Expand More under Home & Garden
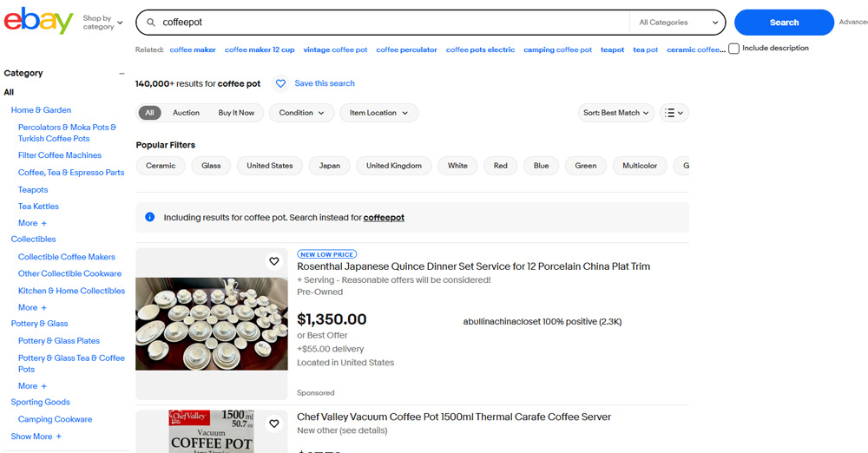Screen dimensions: 868x453 [32, 223]
